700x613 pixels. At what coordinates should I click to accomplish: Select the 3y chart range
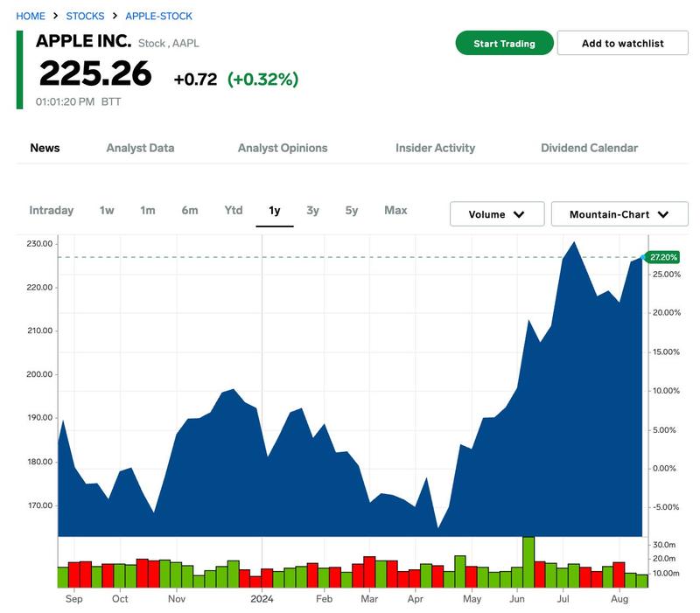(312, 210)
